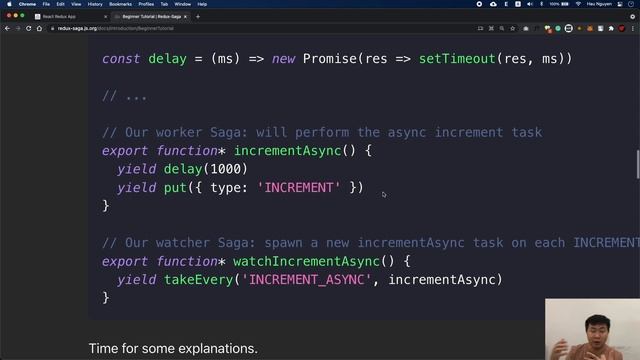Close the Beginner Tutorial tab
This screenshot has height=360, width=640.
click(x=185, y=17)
